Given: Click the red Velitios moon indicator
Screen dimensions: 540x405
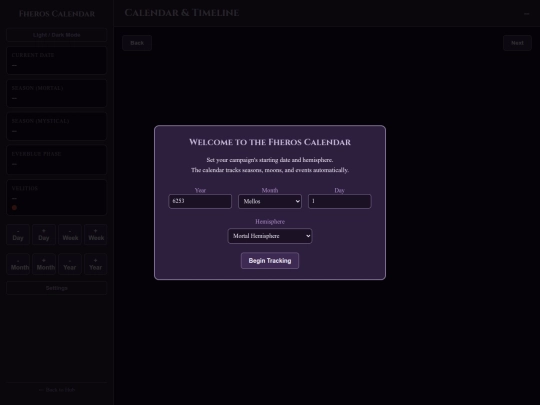Looking at the screenshot, I should [x=14, y=207].
